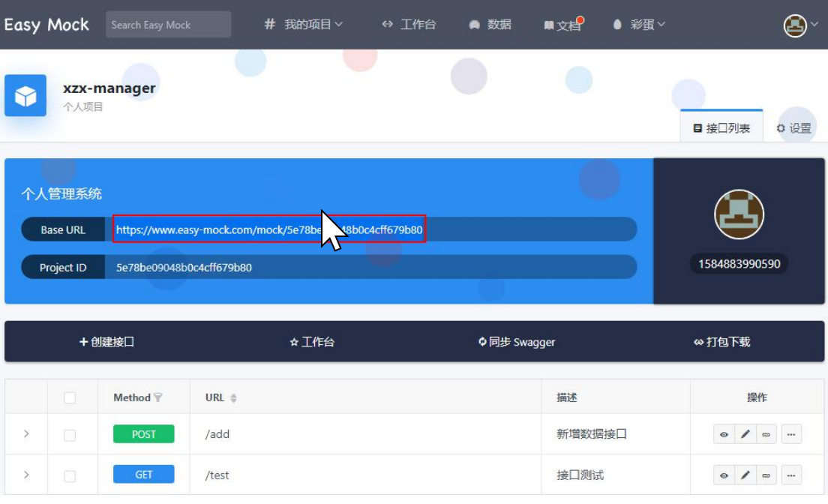The image size is (828, 504).
Task: Click the Project ID label
Action: 63,267
